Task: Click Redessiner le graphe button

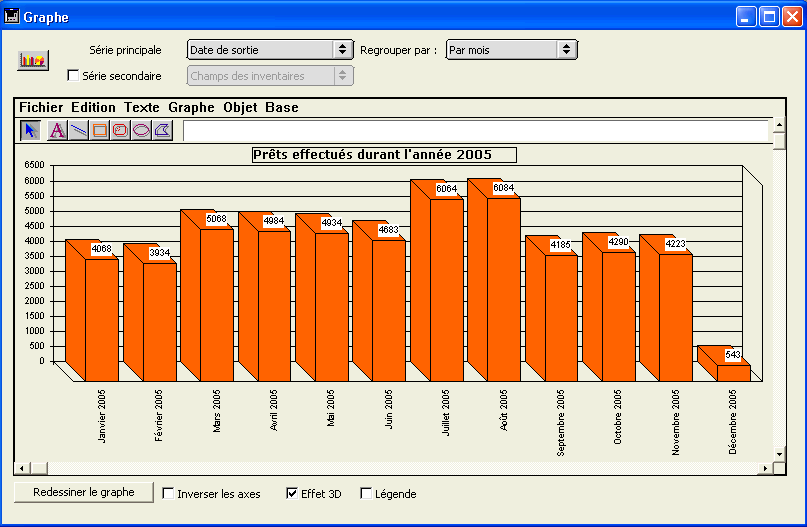Action: pyautogui.click(x=84, y=492)
